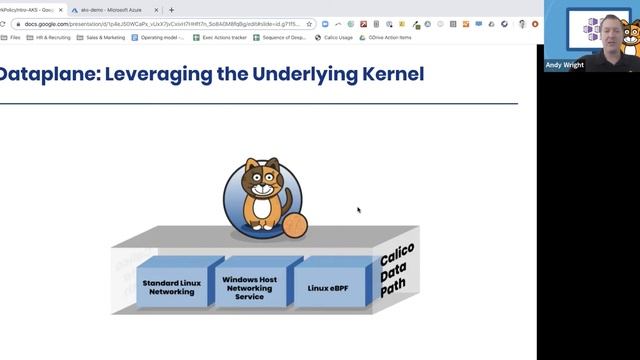Open a new browser tab

pos(171,10)
